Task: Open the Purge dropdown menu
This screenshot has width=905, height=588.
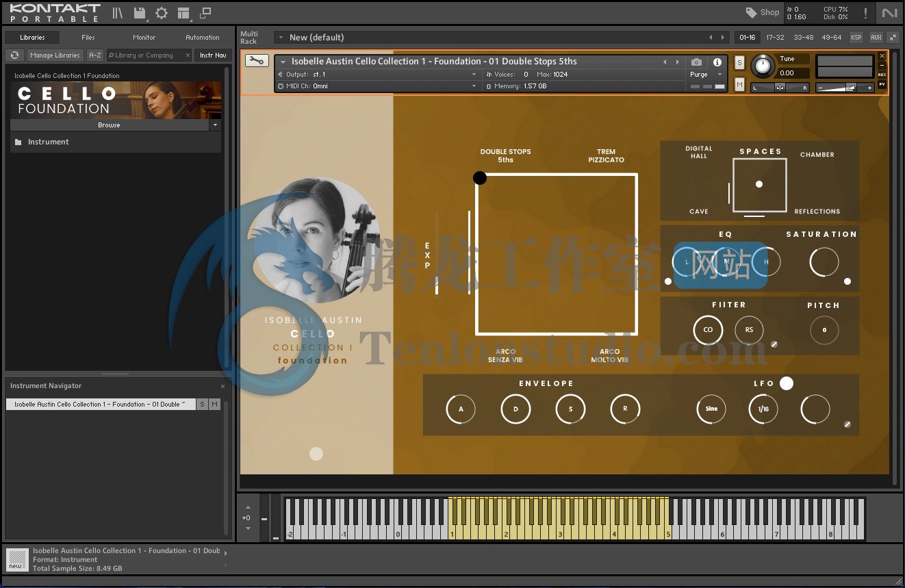Action: pos(706,75)
